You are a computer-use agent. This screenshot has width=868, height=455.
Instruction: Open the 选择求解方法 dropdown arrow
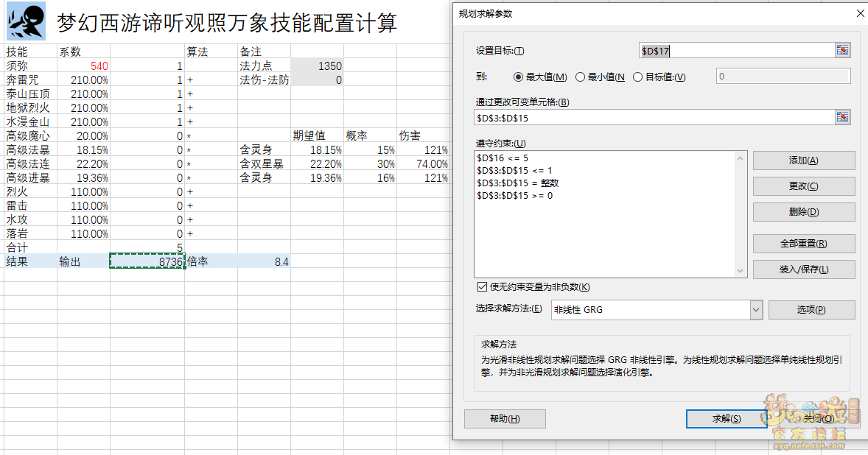(x=756, y=310)
